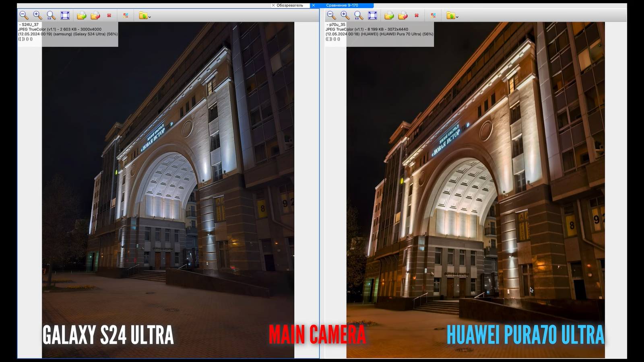Screen dimensions: 644x362
Task: Close the Обозреватель tab
Action: coord(273,5)
